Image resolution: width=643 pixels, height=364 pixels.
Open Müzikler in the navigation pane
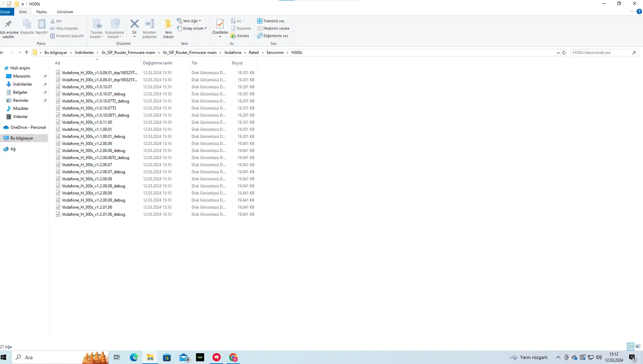coord(21,109)
